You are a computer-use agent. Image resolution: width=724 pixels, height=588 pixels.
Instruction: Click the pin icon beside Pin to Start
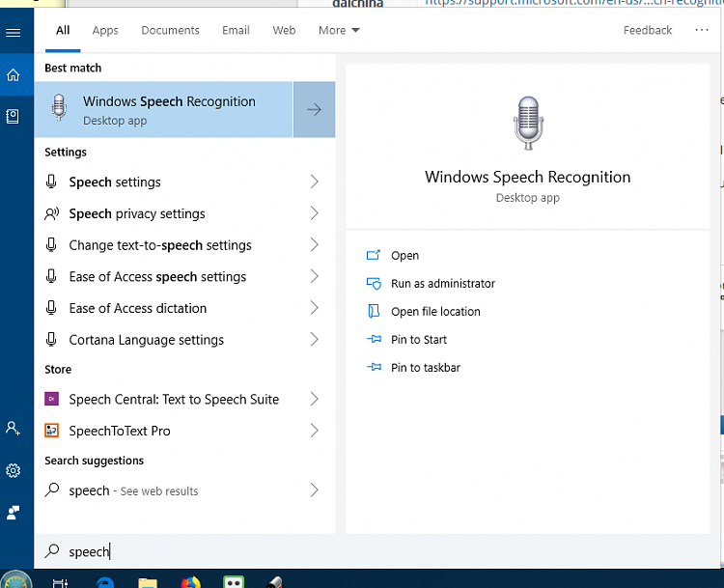pyautogui.click(x=374, y=339)
